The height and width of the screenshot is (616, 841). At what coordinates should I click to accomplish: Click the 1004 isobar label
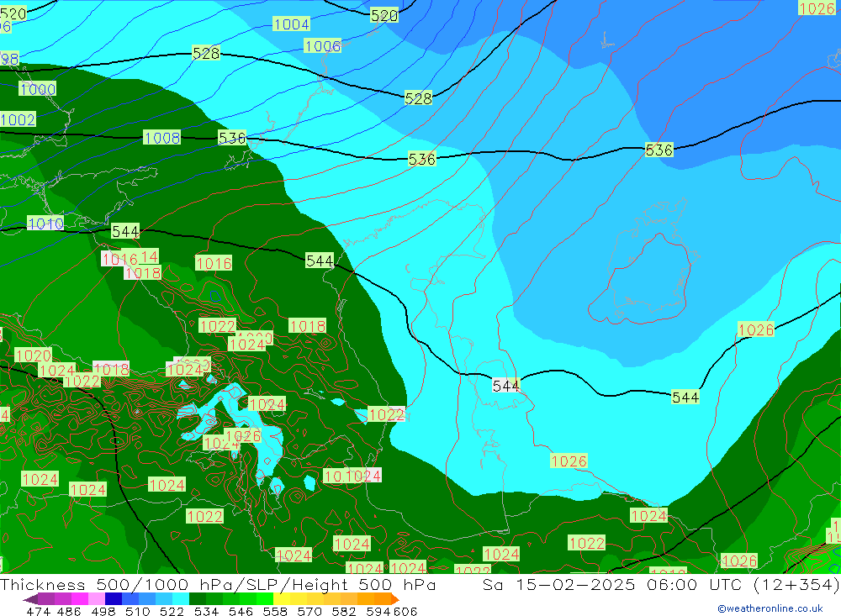pyautogui.click(x=291, y=24)
